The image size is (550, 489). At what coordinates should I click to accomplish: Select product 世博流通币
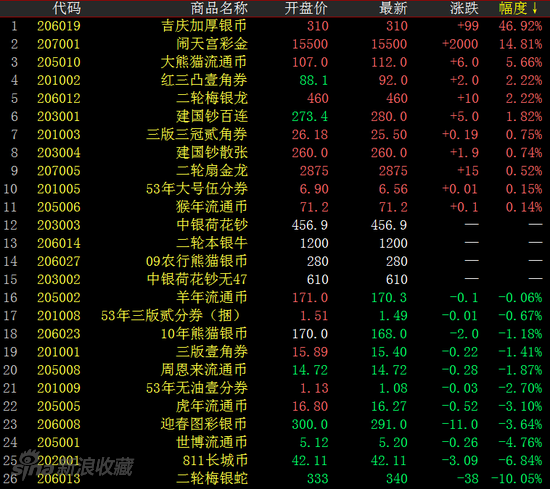pos(212,443)
